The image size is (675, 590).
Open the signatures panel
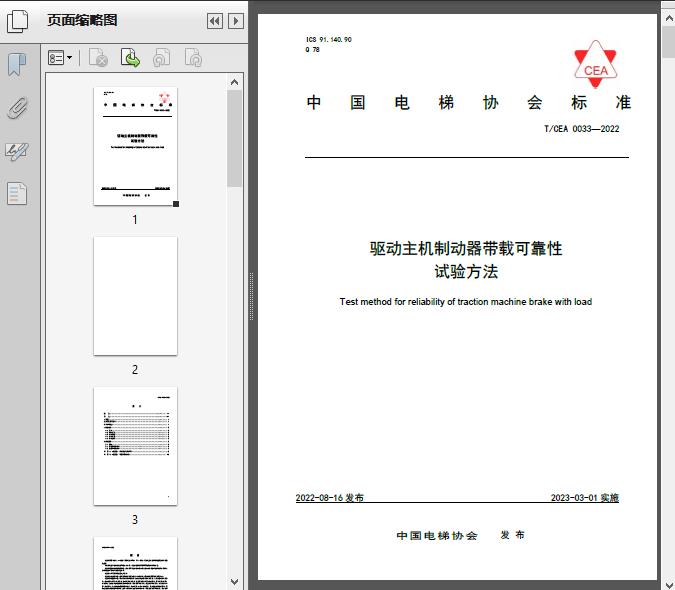tap(17, 151)
